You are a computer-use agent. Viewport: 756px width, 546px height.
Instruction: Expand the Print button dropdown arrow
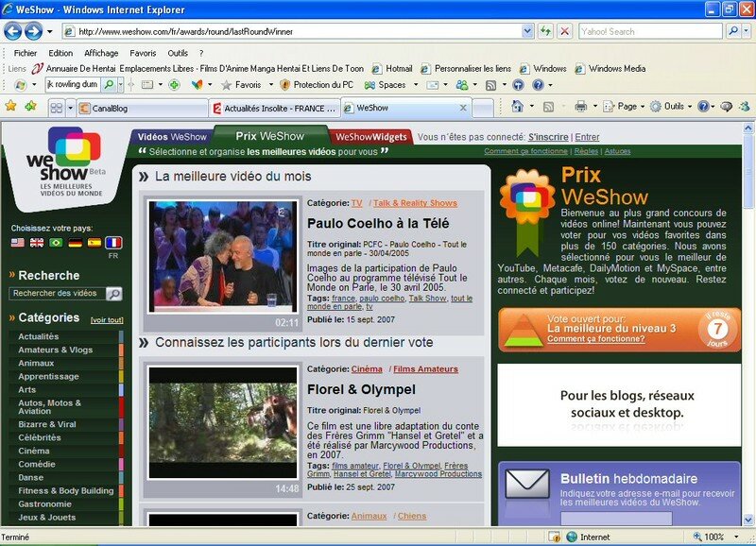(594, 107)
